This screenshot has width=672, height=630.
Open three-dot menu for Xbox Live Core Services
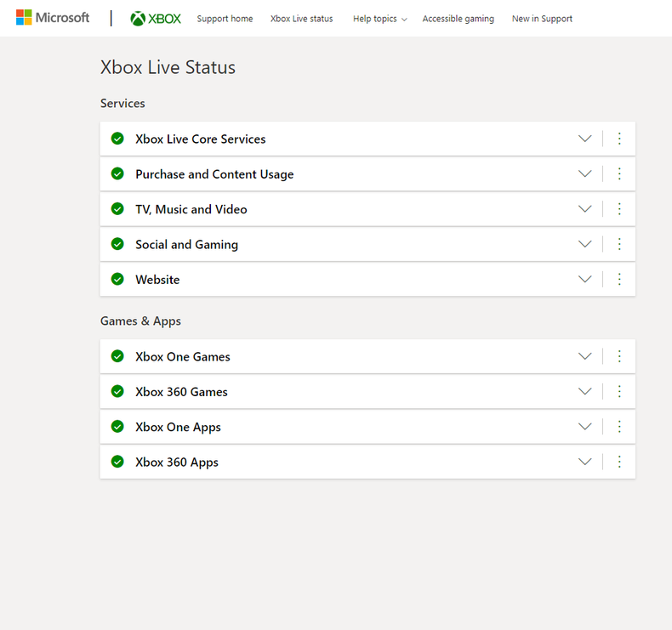(619, 139)
